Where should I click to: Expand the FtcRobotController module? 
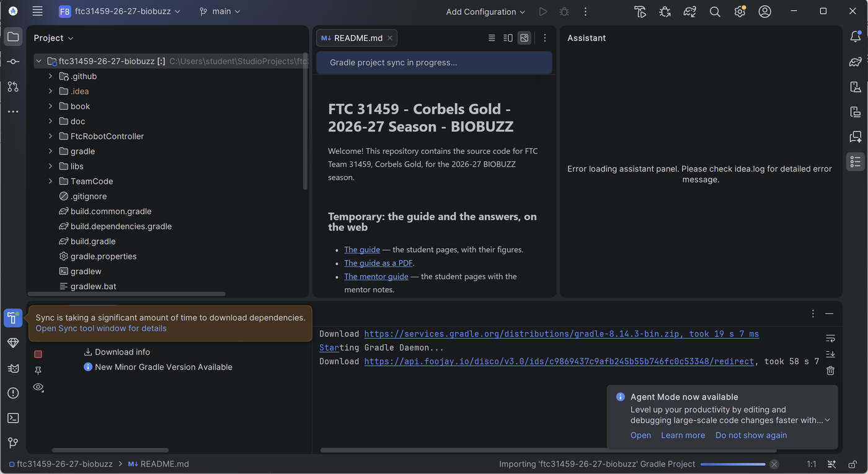point(50,136)
